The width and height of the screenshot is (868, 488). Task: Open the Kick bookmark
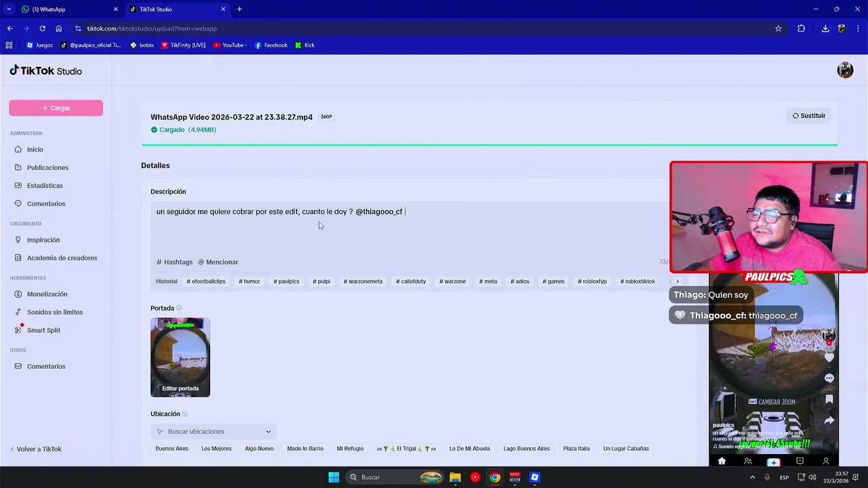tap(304, 45)
